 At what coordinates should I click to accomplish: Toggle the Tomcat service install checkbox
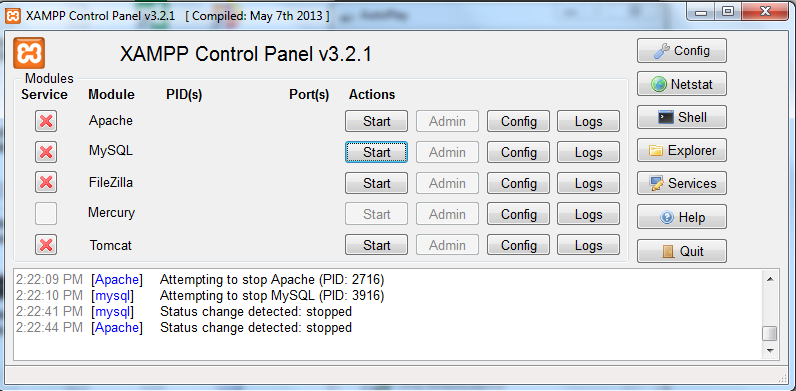point(46,245)
